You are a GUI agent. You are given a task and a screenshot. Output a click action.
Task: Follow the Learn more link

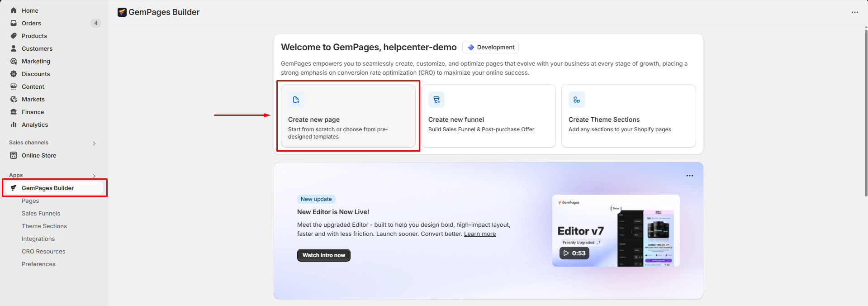click(x=479, y=234)
